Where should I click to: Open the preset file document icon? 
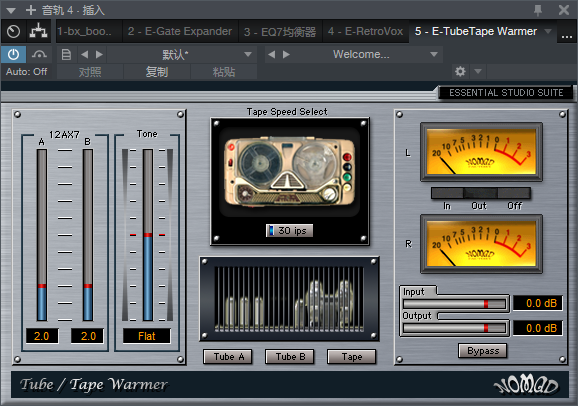click(66, 55)
